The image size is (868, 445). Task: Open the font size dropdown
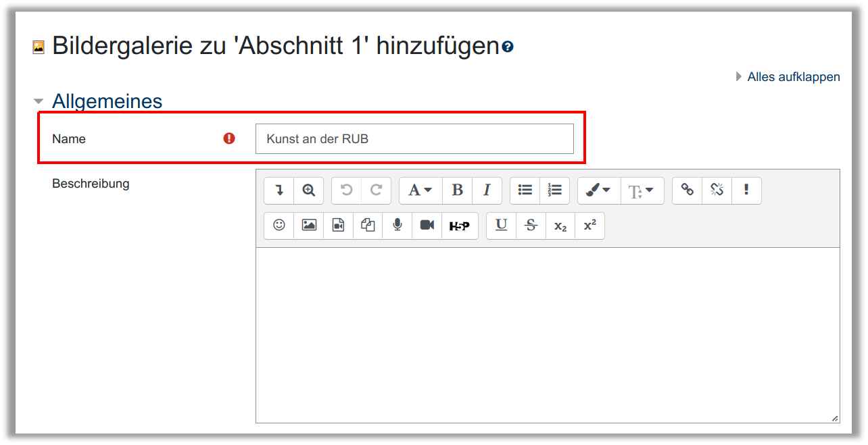pyautogui.click(x=642, y=190)
